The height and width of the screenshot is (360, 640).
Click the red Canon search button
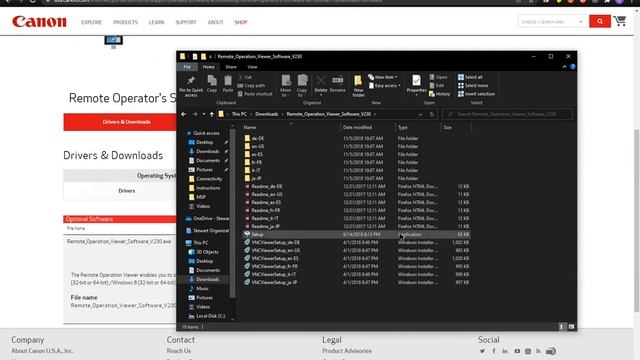pos(600,21)
